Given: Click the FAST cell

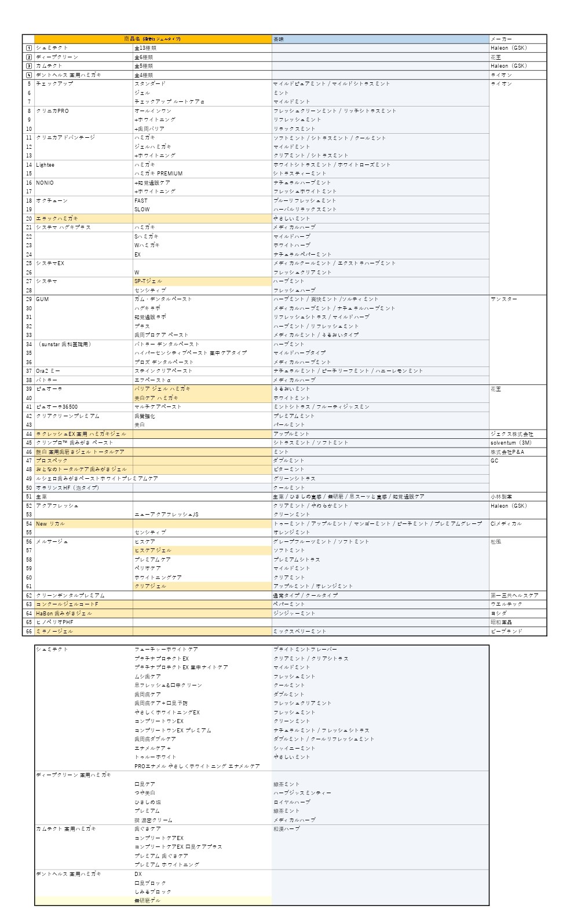Looking at the screenshot, I should [202, 201].
